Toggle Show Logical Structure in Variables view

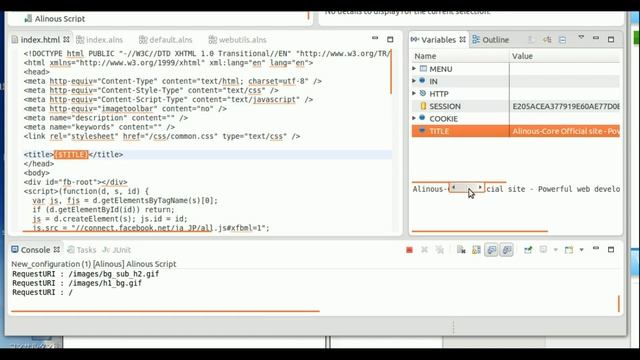pos(547,40)
